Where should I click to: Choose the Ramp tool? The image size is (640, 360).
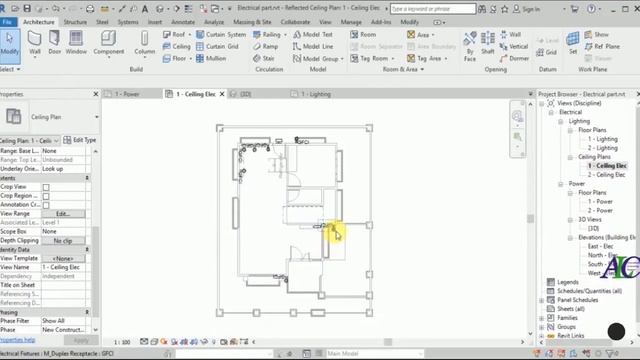(265, 47)
